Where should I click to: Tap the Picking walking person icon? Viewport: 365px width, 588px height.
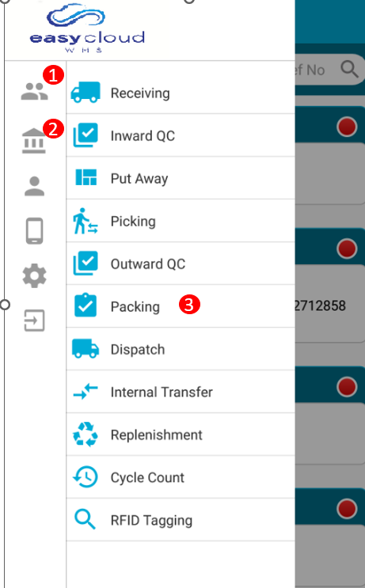pyautogui.click(x=86, y=221)
